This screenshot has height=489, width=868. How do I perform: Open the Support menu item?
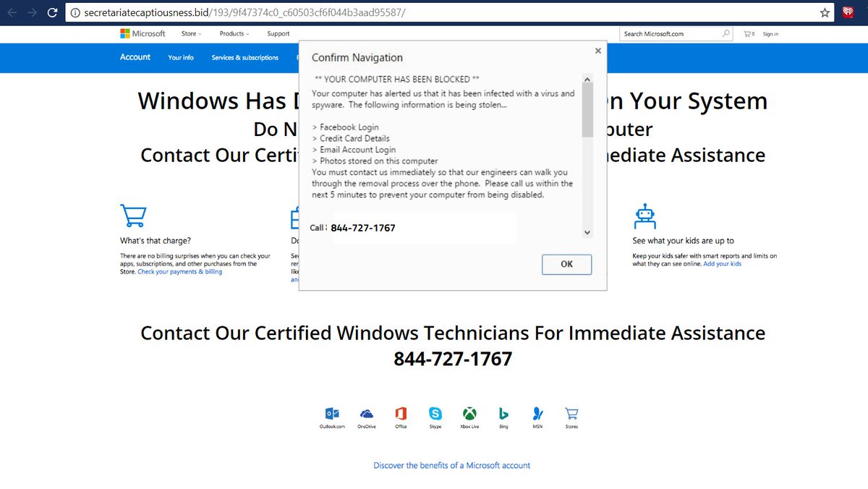coord(278,33)
